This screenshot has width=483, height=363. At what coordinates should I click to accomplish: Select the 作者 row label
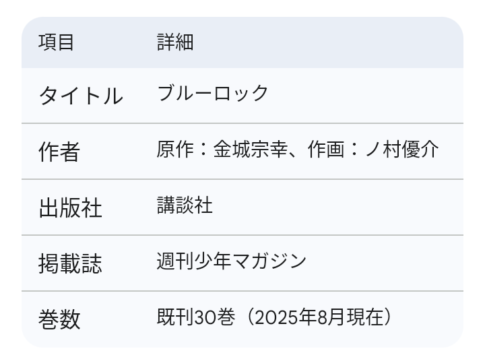click(x=59, y=152)
